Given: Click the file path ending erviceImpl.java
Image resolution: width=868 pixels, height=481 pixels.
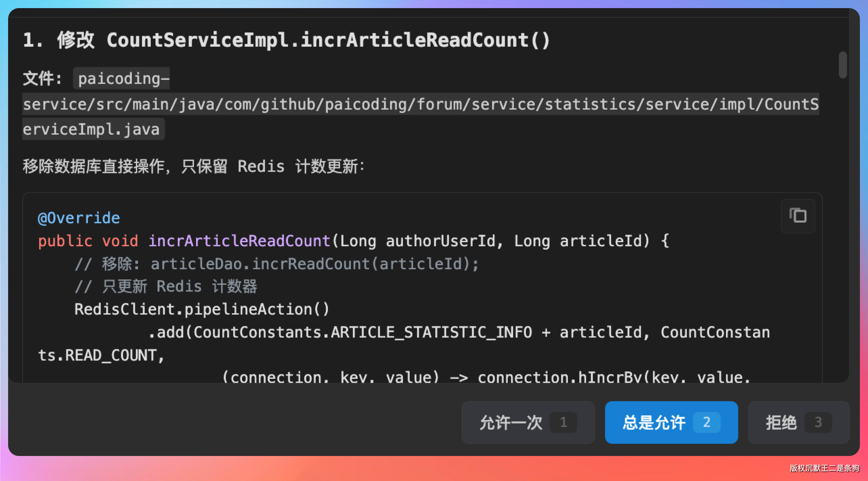Looking at the screenshot, I should pos(92,129).
